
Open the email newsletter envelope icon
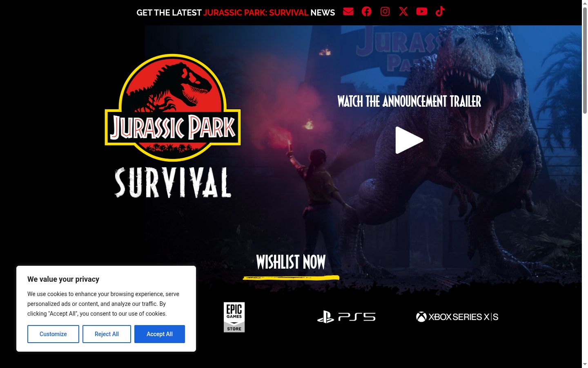point(348,11)
